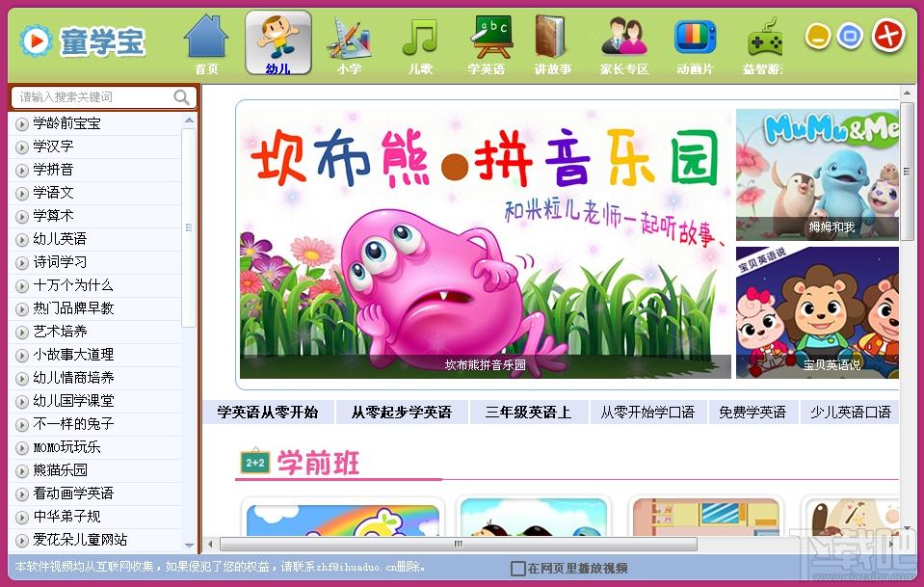The width and height of the screenshot is (924, 587).
Task: Click the horizontal scrollbar thumb
Action: point(459,544)
